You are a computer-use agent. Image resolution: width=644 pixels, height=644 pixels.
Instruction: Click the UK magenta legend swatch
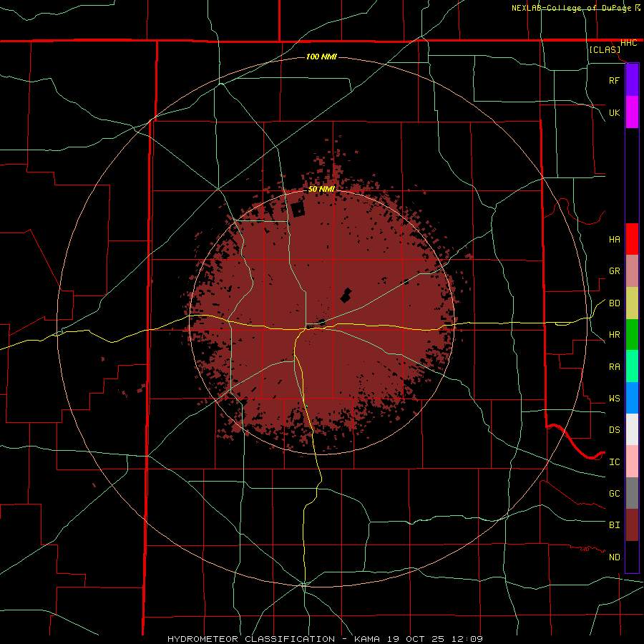tap(632, 112)
